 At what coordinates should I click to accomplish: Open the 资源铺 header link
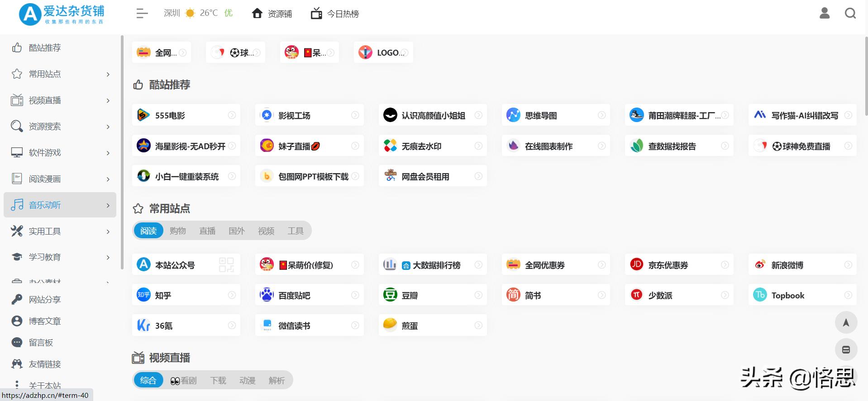(272, 14)
